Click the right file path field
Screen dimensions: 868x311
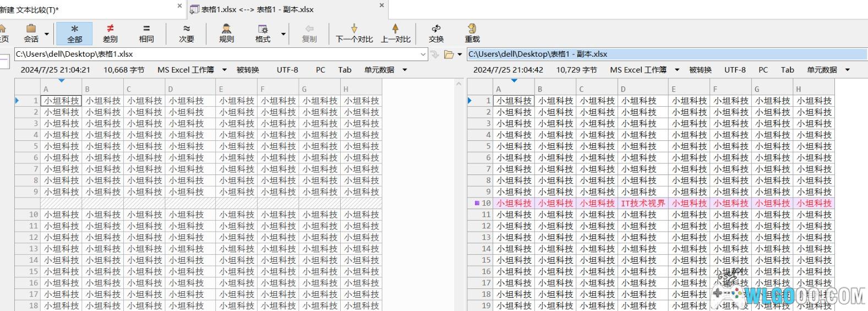click(x=660, y=54)
